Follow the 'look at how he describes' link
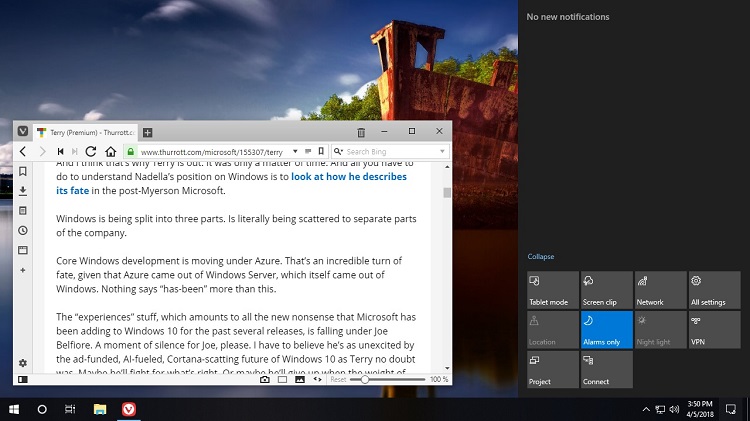This screenshot has height=421, width=750. [349, 176]
